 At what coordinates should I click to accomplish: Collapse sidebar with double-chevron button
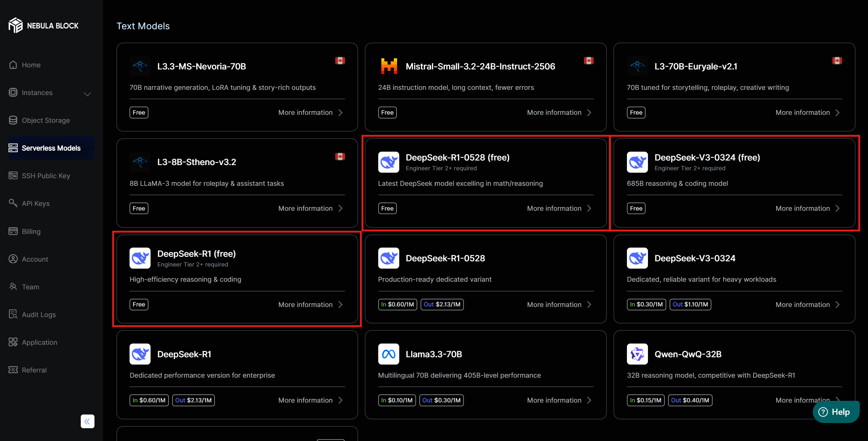pyautogui.click(x=87, y=421)
